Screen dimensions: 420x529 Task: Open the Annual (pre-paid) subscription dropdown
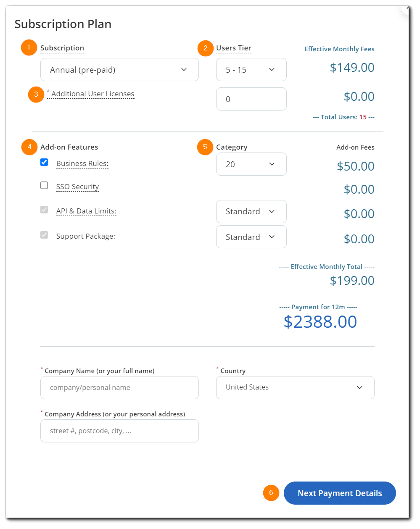(119, 70)
